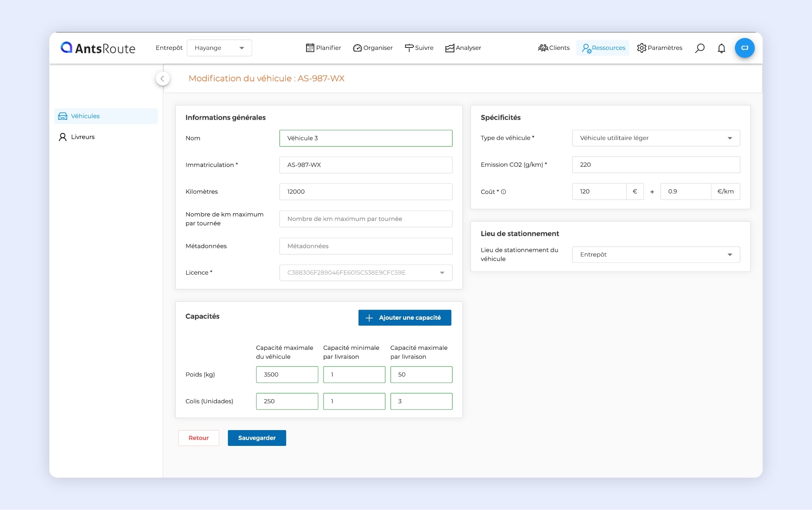Click the Coût info icon
Image resolution: width=812 pixels, height=510 pixels.
[503, 192]
